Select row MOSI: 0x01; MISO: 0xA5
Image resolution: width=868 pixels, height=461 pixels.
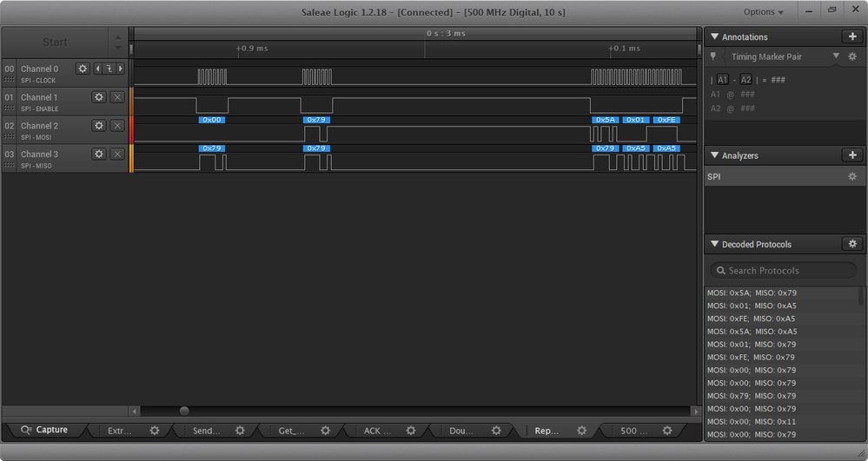tap(782, 306)
